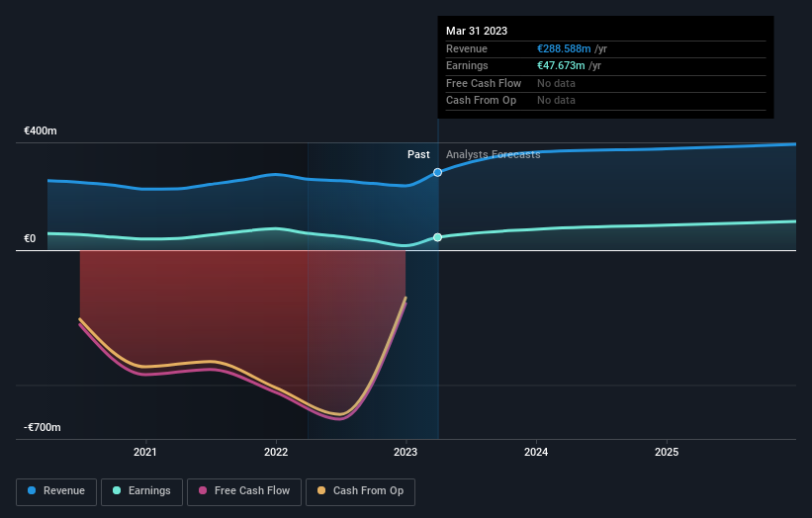Screen dimensions: 812x518
Task: Click the 2021 x-axis label
Action: pyautogui.click(x=145, y=452)
